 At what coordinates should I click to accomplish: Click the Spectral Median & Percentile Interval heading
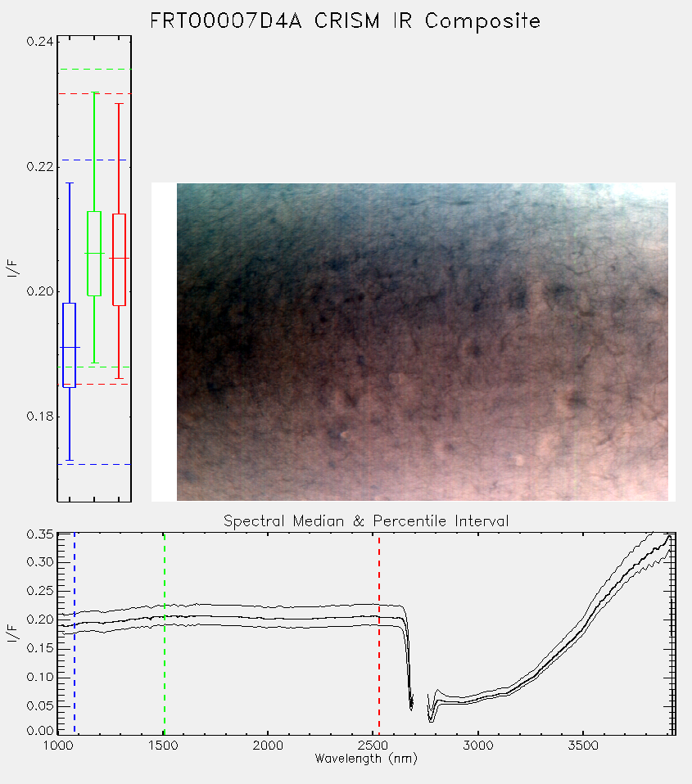366,521
